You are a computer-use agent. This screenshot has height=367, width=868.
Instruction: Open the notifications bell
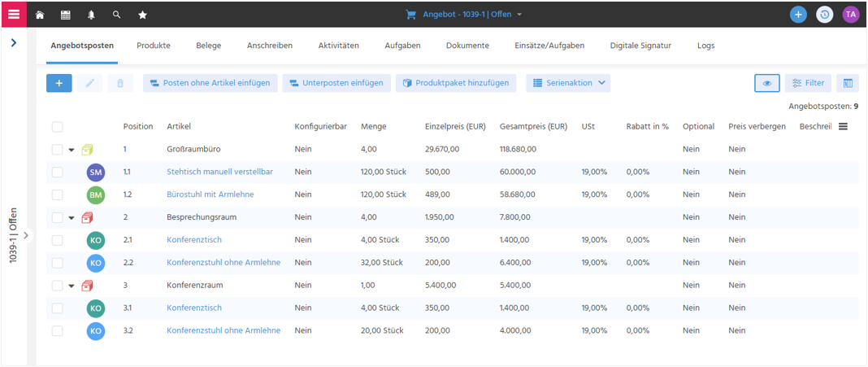coord(91,15)
